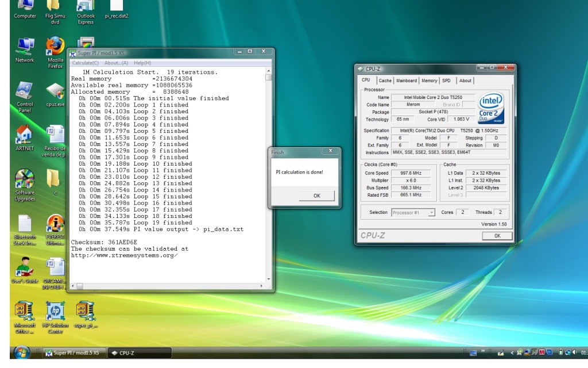The width and height of the screenshot is (588, 368).
Task: Click the xtremesystems.org URL text
Action: pyautogui.click(x=124, y=255)
